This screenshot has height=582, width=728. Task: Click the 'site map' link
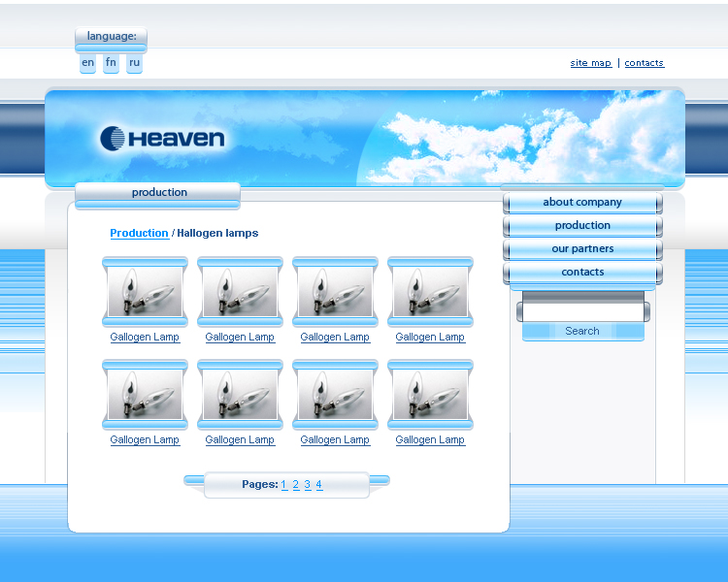(590, 63)
